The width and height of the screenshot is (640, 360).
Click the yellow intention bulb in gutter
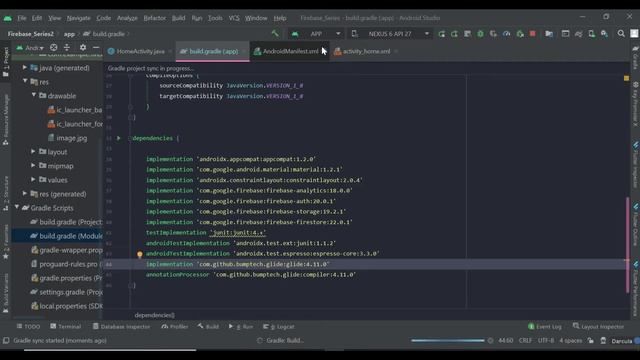click(x=140, y=254)
